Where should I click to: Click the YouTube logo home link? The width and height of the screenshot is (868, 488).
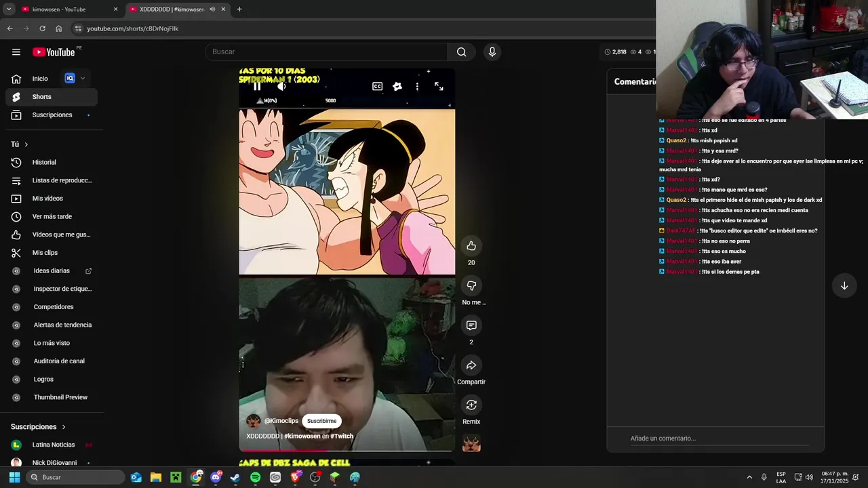click(54, 52)
